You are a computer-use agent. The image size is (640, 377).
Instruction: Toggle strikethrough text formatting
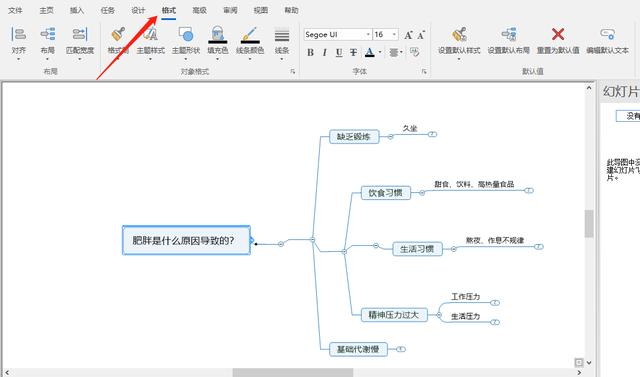[x=353, y=52]
